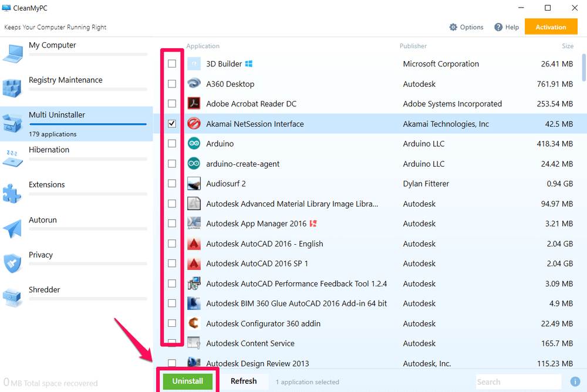Check the 3D Builder checkbox
Viewport: 587px width, 392px height.
(x=172, y=63)
